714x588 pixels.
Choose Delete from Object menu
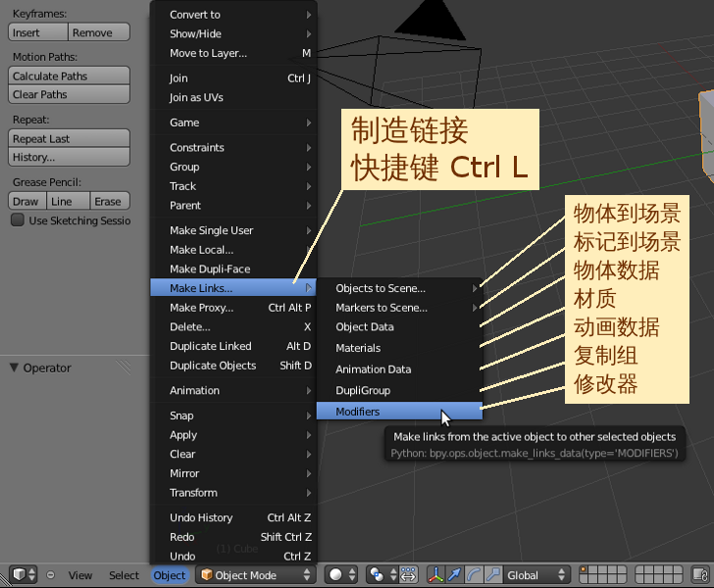click(x=233, y=326)
